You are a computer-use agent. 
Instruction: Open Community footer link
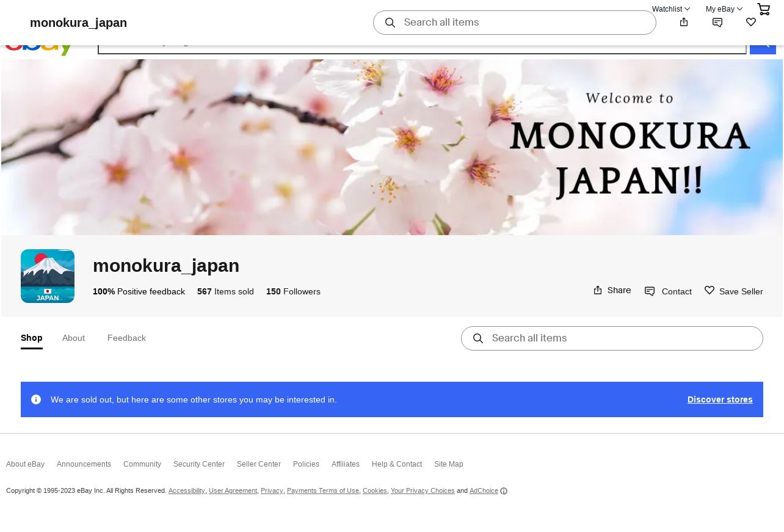point(142,464)
